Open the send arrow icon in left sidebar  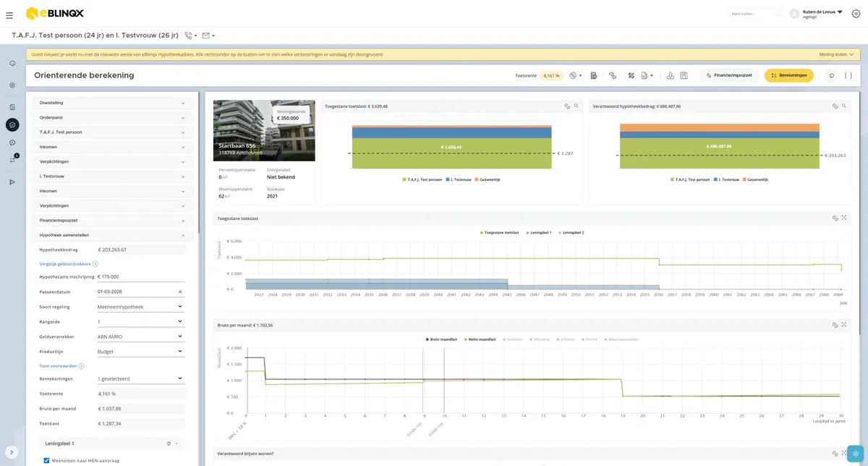[x=12, y=182]
